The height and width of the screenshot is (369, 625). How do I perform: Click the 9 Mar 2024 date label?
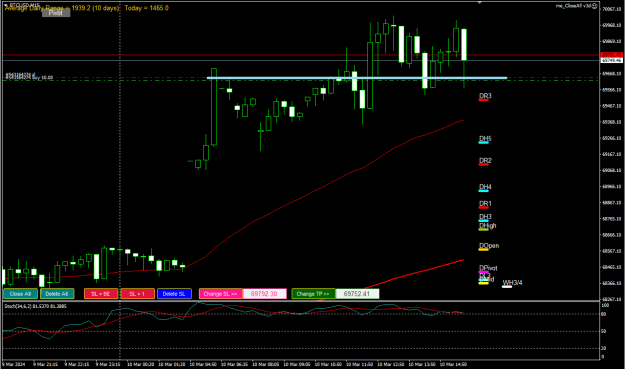click(14, 364)
